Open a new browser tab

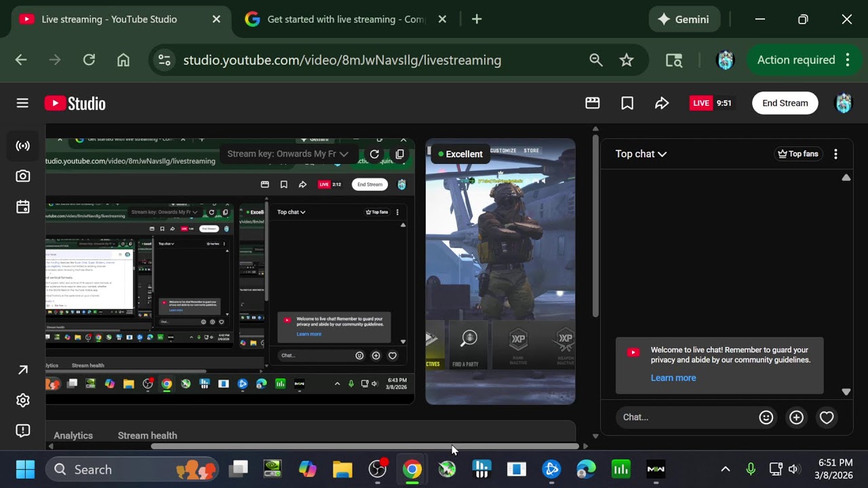(x=477, y=19)
